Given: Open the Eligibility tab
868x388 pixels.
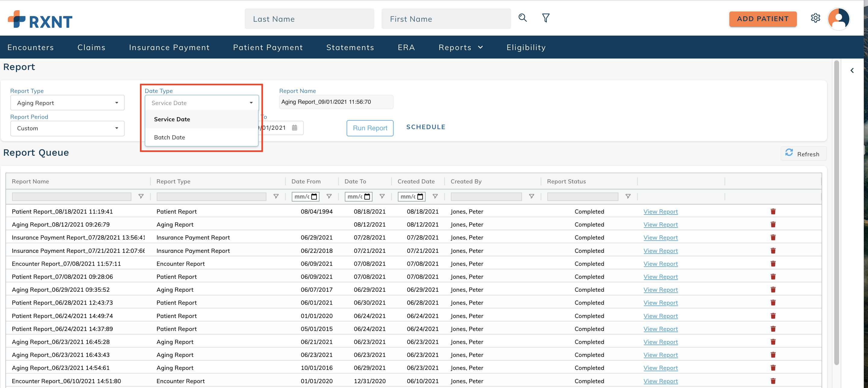Looking at the screenshot, I should click(526, 48).
